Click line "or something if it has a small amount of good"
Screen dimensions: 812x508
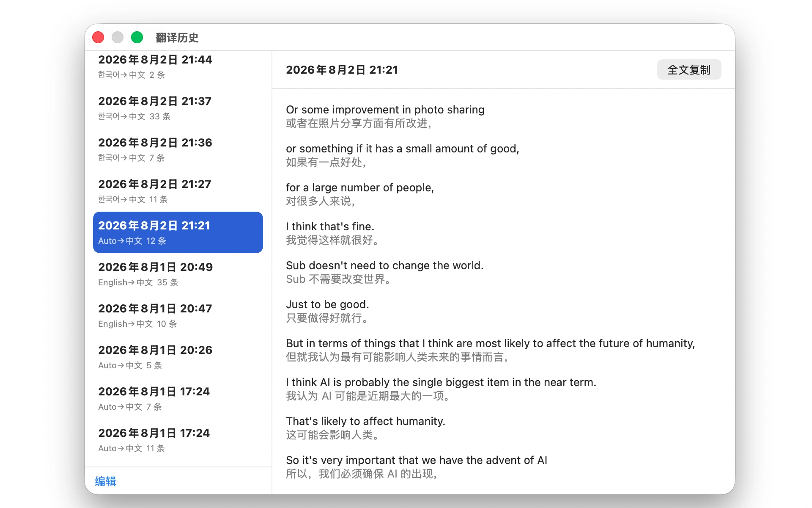click(x=403, y=149)
